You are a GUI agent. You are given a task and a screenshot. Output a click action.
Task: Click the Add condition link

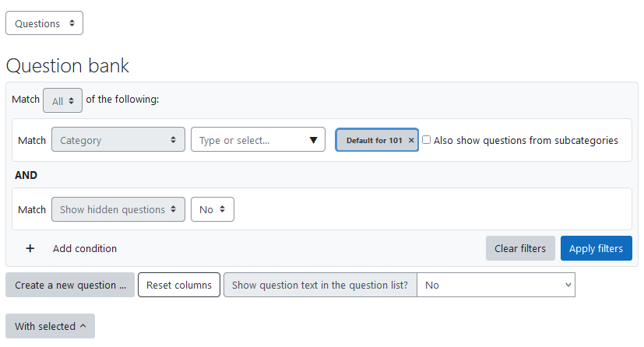pyautogui.click(x=85, y=248)
